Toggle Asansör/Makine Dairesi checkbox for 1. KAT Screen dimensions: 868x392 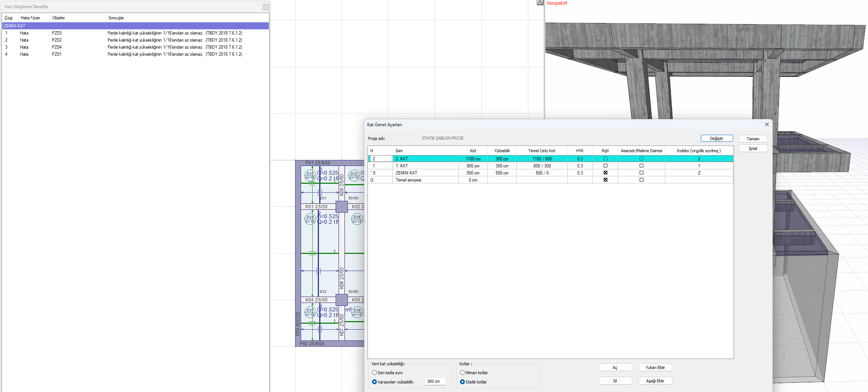[641, 166]
